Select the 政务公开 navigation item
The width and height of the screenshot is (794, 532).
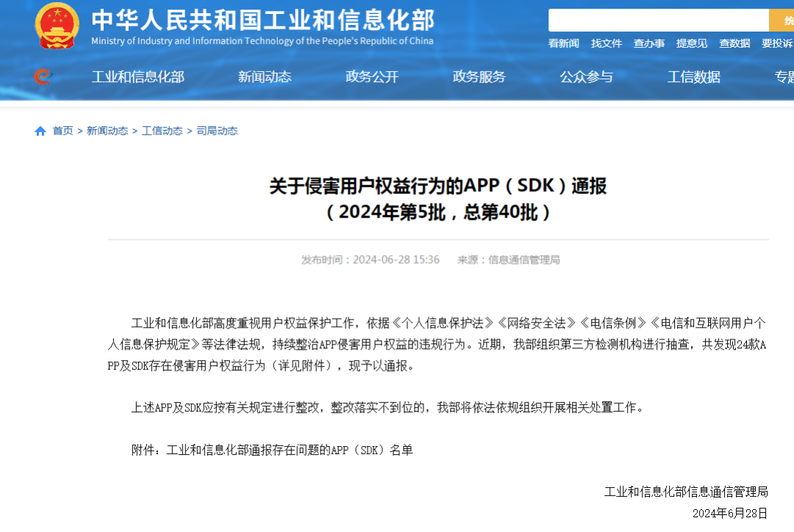[372, 77]
